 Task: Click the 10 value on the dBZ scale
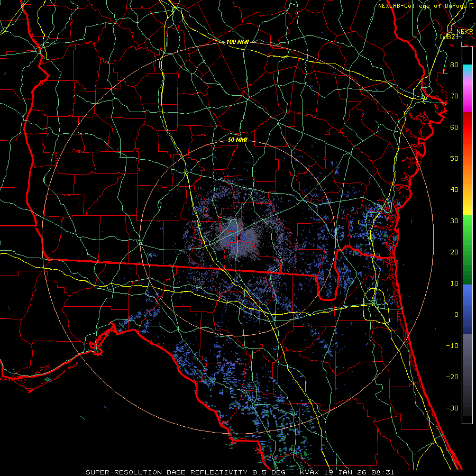coord(454,283)
